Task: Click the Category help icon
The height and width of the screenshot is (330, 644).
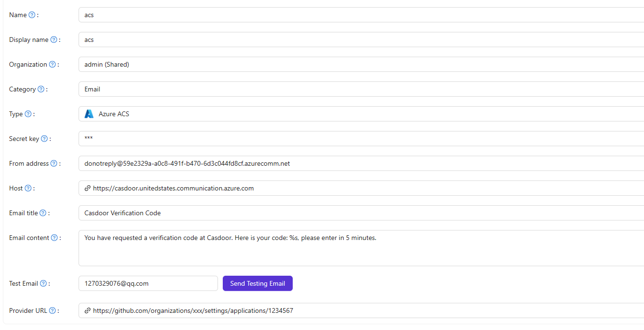Action: click(x=41, y=89)
